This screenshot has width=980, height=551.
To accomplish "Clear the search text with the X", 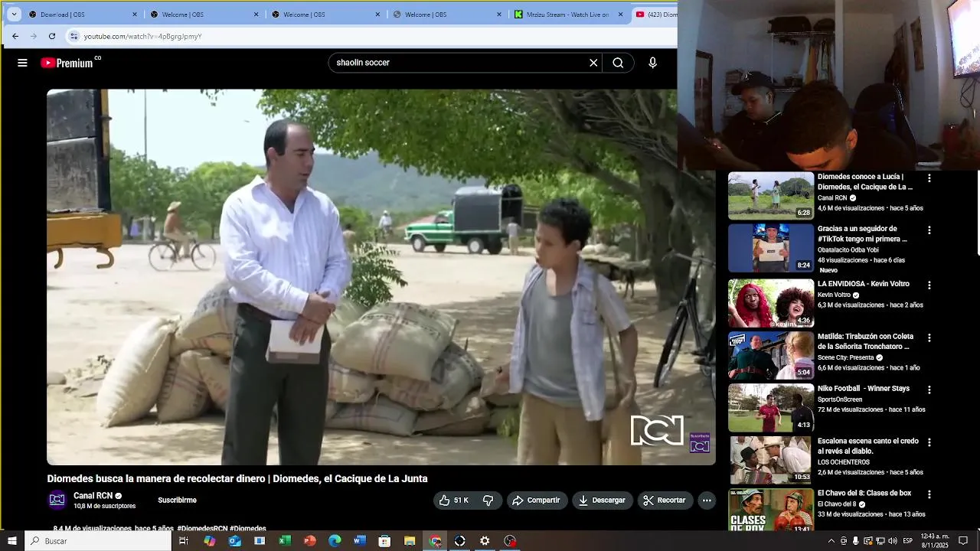I will point(593,63).
